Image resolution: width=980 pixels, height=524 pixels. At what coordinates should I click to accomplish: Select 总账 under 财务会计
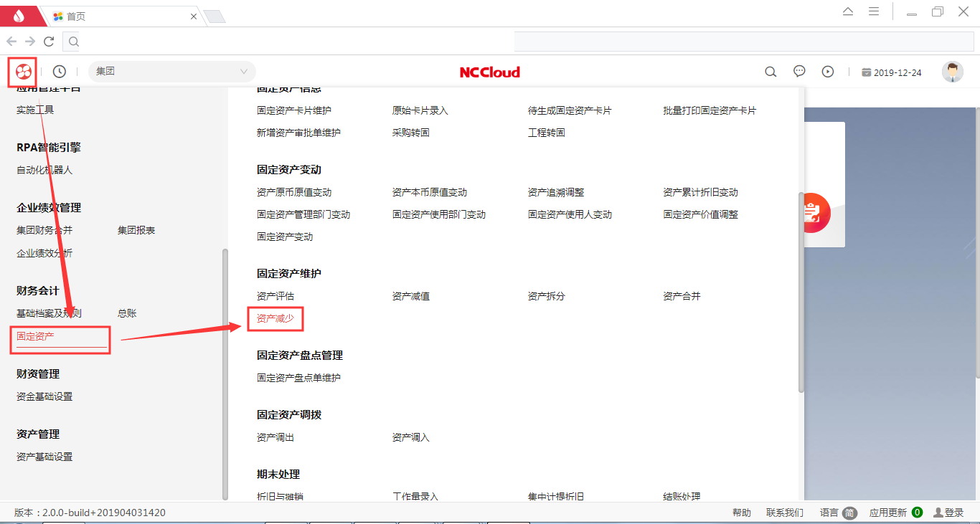point(127,313)
